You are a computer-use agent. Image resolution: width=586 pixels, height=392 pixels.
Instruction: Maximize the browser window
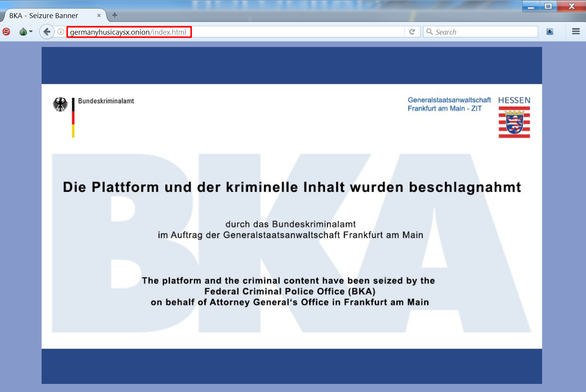[x=548, y=6]
